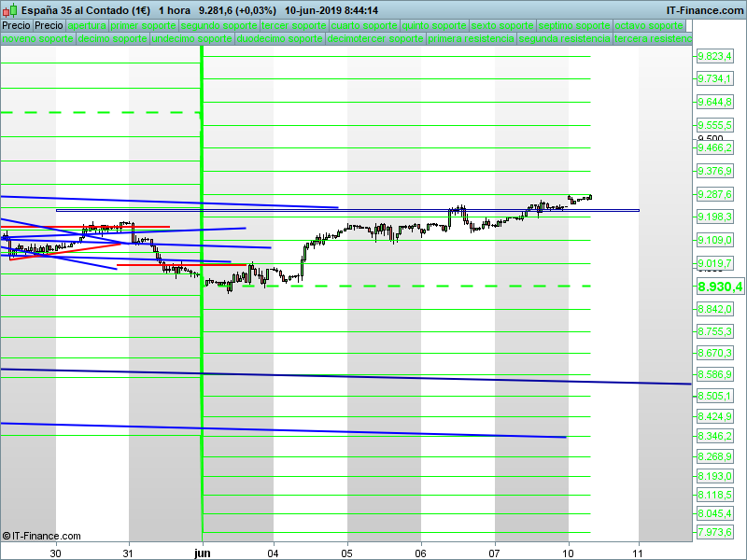Viewport: 747px width, 560px height.
Task: Click the 9.287,6 price axis label
Action: (714, 194)
